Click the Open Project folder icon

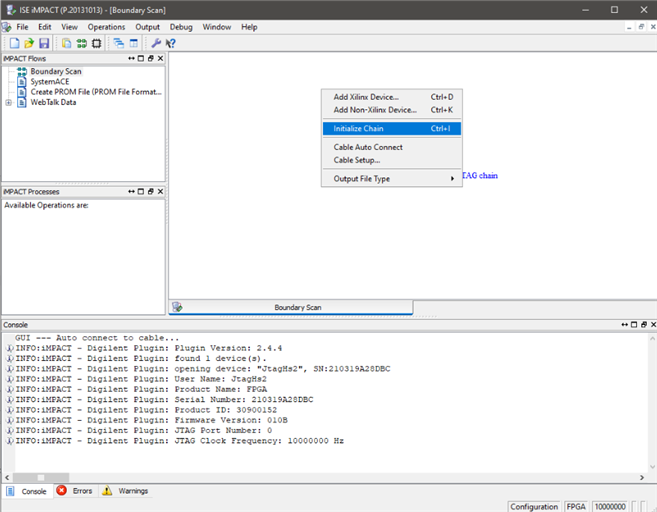[x=29, y=43]
